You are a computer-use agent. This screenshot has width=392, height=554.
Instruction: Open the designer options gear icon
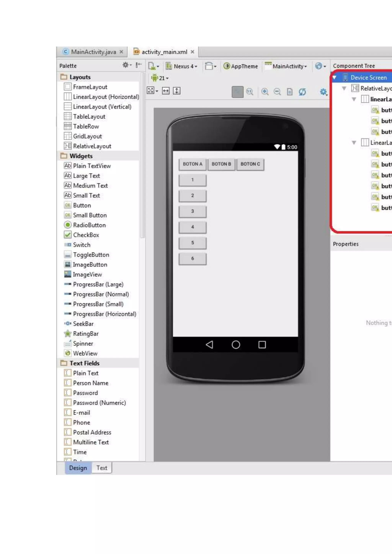click(323, 92)
